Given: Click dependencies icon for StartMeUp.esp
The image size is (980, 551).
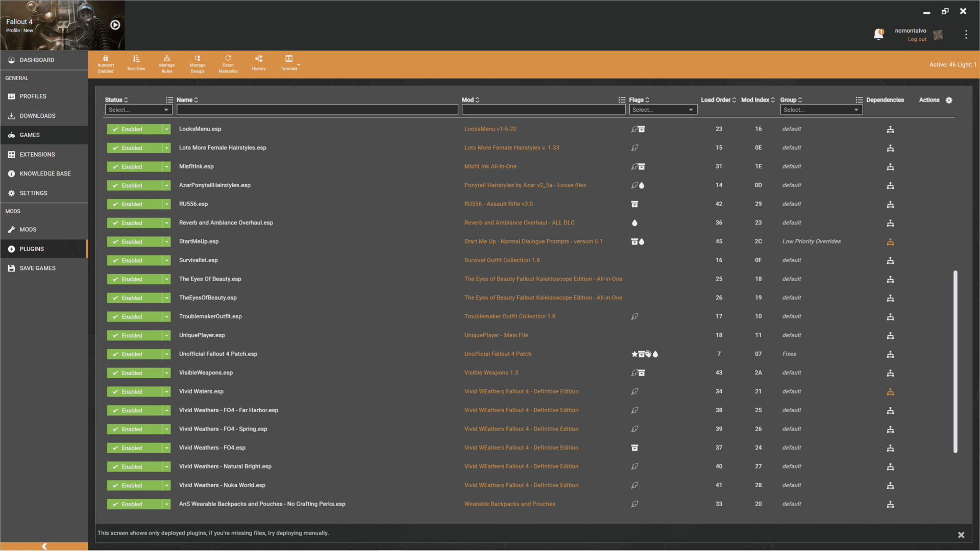Looking at the screenshot, I should 890,242.
